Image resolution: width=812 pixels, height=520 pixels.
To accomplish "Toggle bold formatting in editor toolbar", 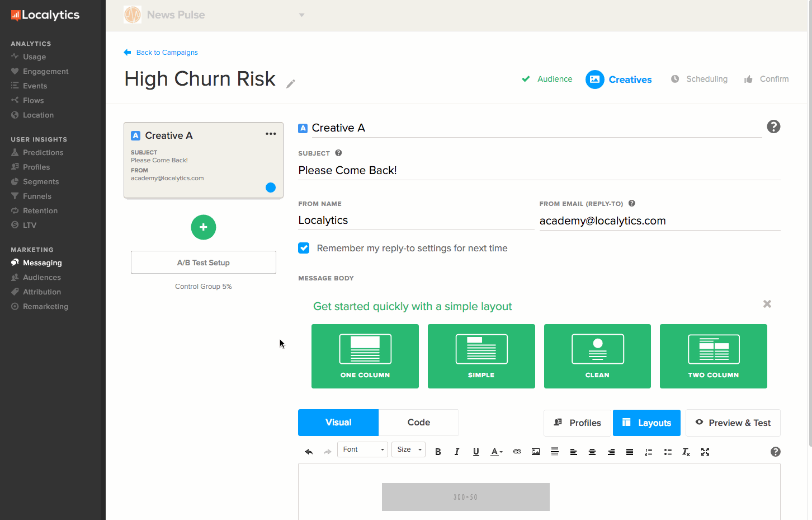I will coord(438,452).
